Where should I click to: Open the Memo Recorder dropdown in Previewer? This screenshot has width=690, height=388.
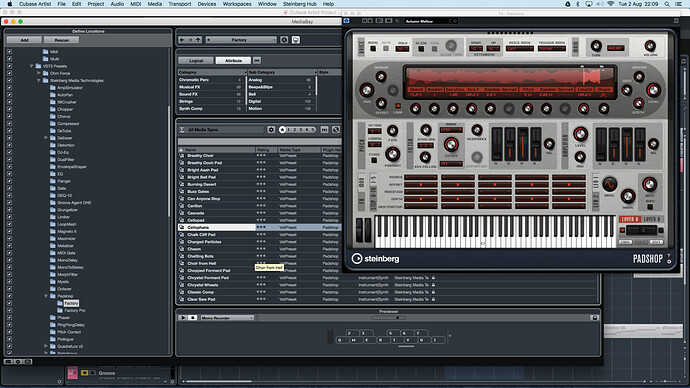pyautogui.click(x=227, y=318)
